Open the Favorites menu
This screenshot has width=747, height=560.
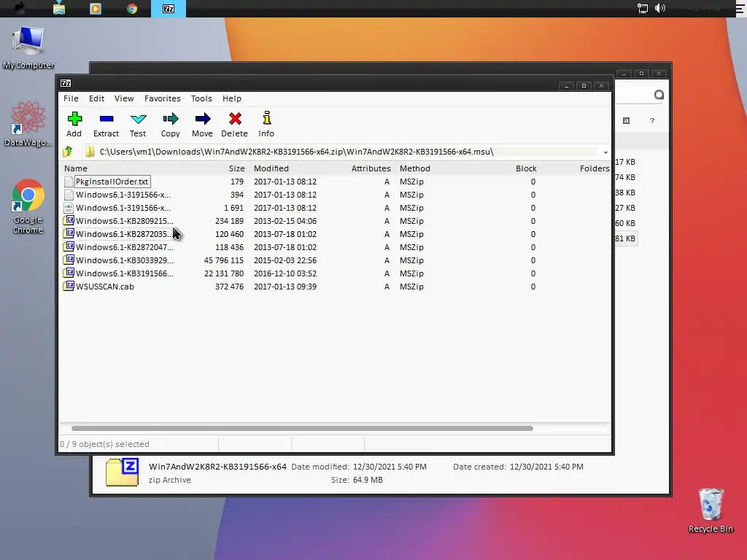coord(163,98)
